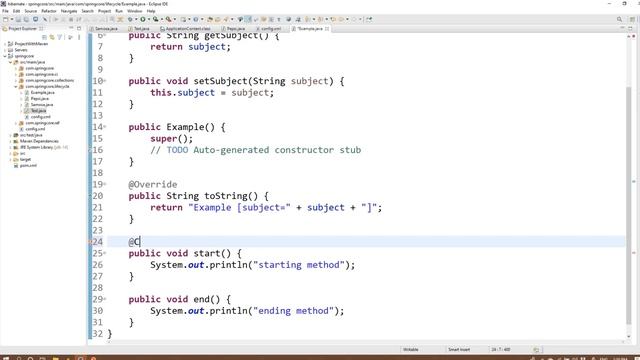640x360 pixels.
Task: Click the green Run toolbar icon
Action: click(x=143, y=19)
